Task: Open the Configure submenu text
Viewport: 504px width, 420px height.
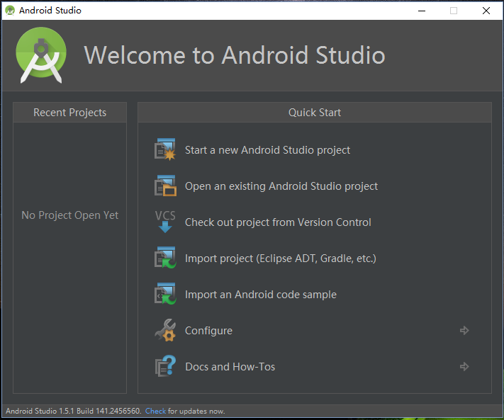Action: point(208,331)
